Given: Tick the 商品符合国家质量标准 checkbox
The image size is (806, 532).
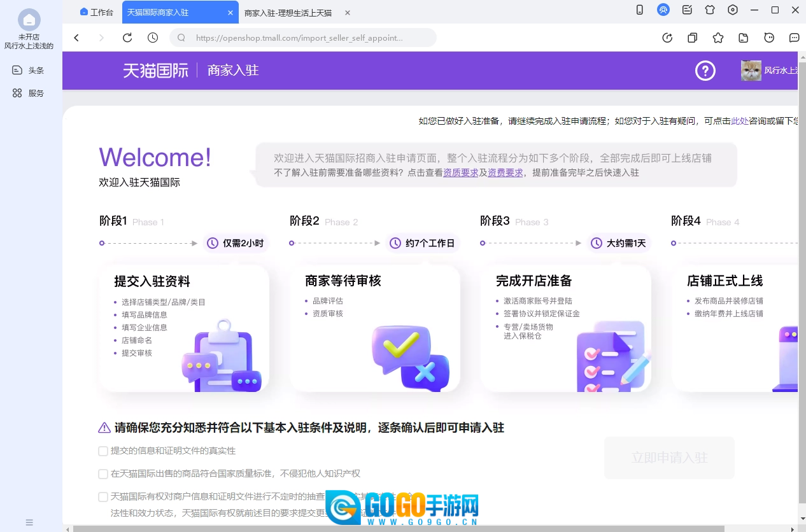Looking at the screenshot, I should pos(103,474).
